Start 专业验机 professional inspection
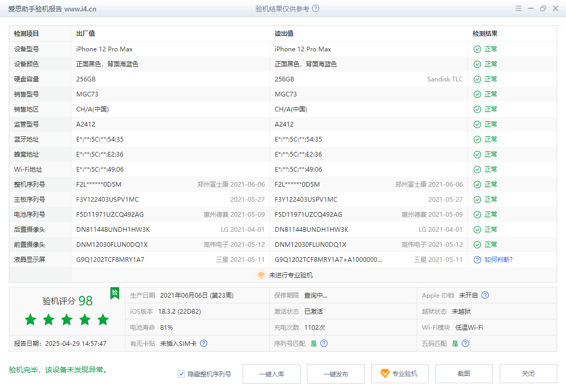566x392 pixels. [400, 373]
